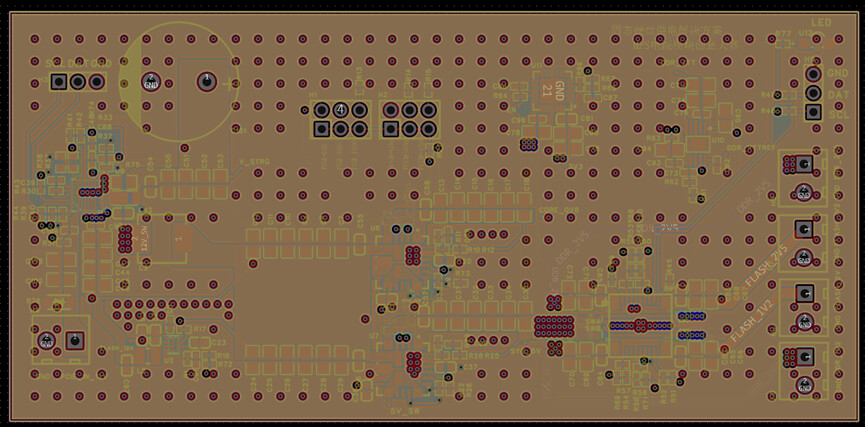Select pad 1 of the large round capacitor
This screenshot has height=427, width=865.
[x=206, y=81]
